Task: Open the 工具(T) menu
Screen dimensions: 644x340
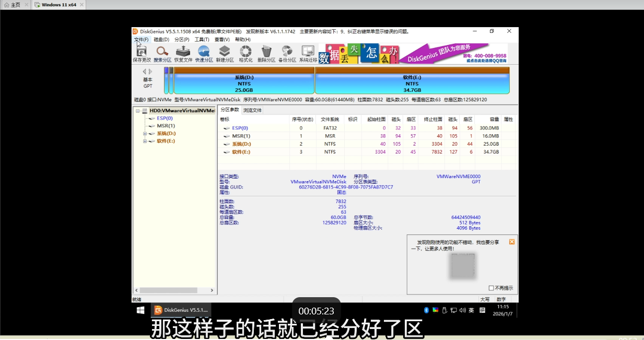Action: (202, 40)
